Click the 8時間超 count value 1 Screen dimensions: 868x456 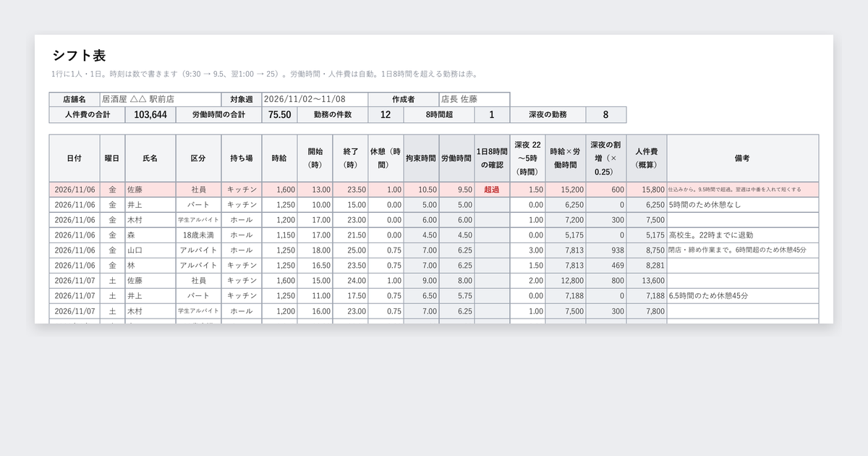pyautogui.click(x=492, y=114)
